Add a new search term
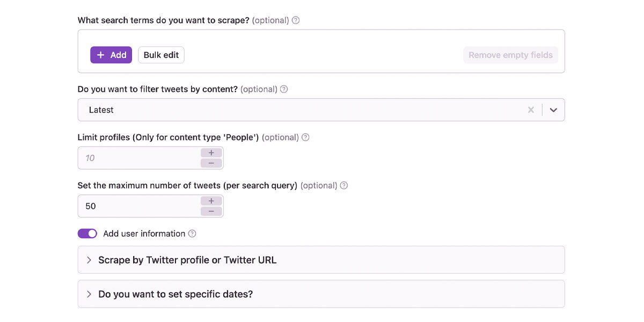 (x=111, y=55)
